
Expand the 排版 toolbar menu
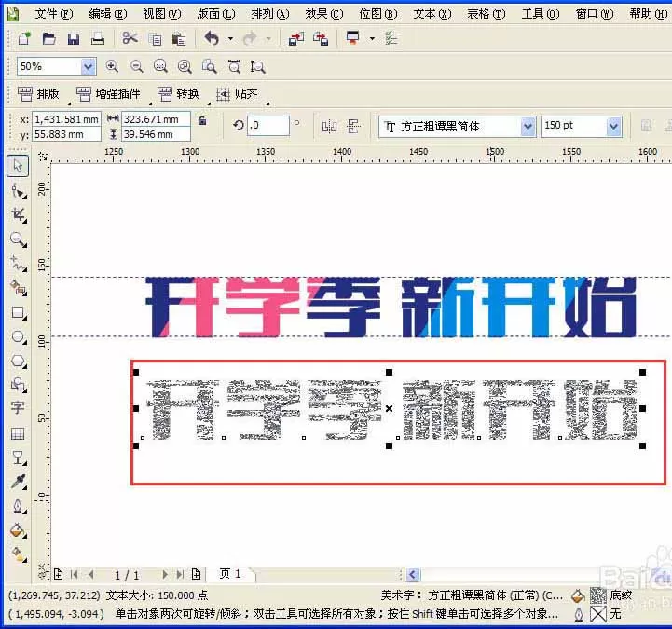(x=38, y=94)
